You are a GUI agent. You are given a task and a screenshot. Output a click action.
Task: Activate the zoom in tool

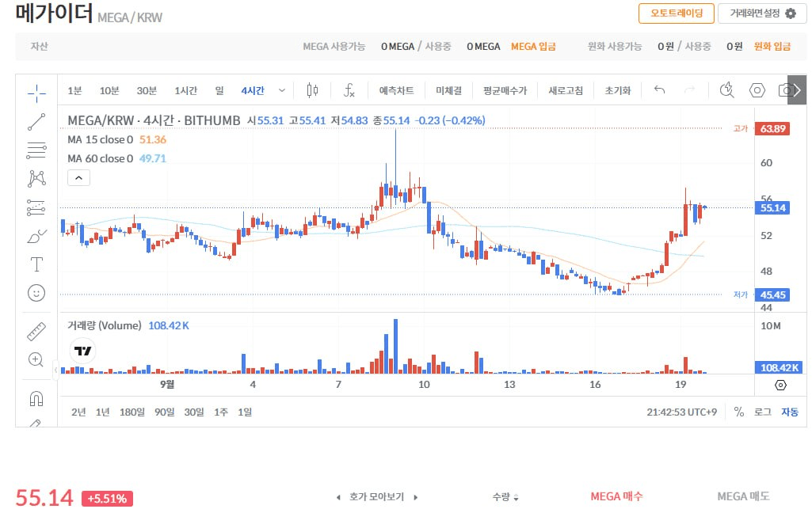click(x=36, y=359)
